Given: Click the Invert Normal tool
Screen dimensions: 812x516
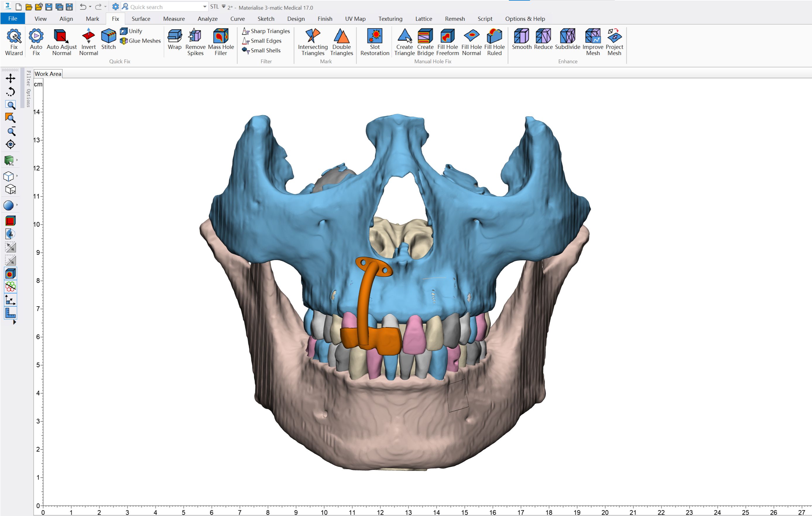Looking at the screenshot, I should point(88,42).
